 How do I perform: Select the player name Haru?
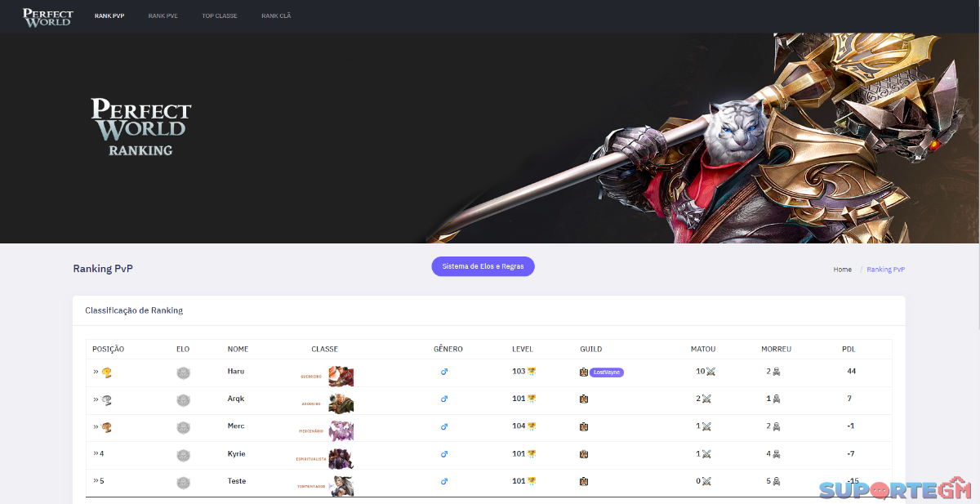pos(236,371)
